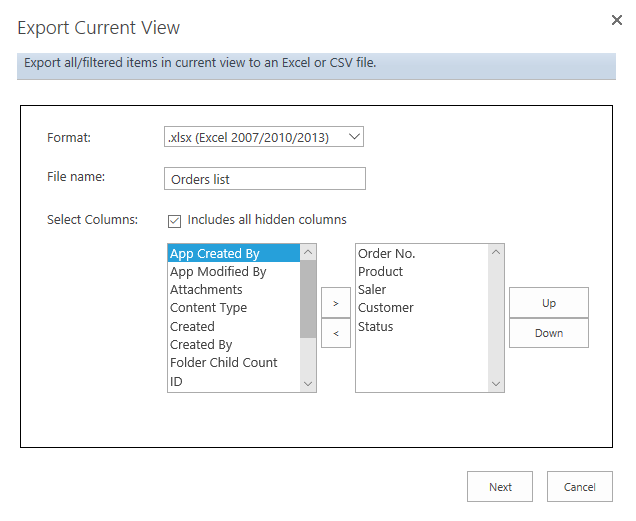Click the add column right-arrow button
This screenshot has width=636, height=521.
[335, 303]
